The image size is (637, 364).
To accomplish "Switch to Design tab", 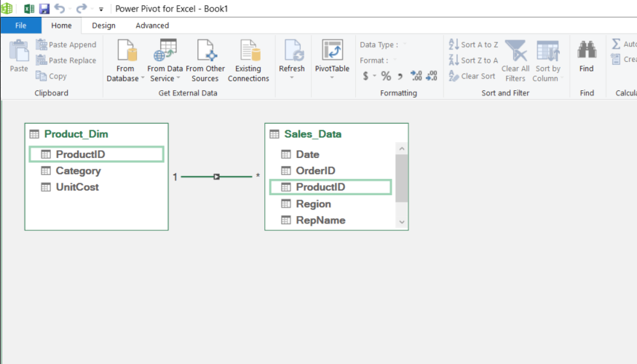I will click(x=103, y=25).
